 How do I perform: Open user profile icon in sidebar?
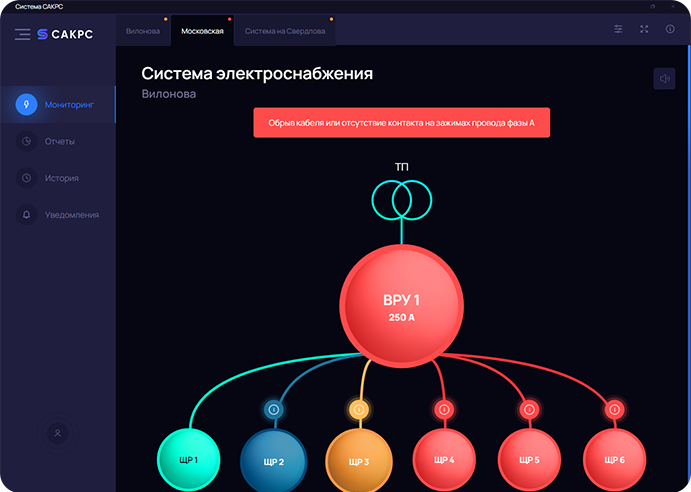(x=58, y=433)
